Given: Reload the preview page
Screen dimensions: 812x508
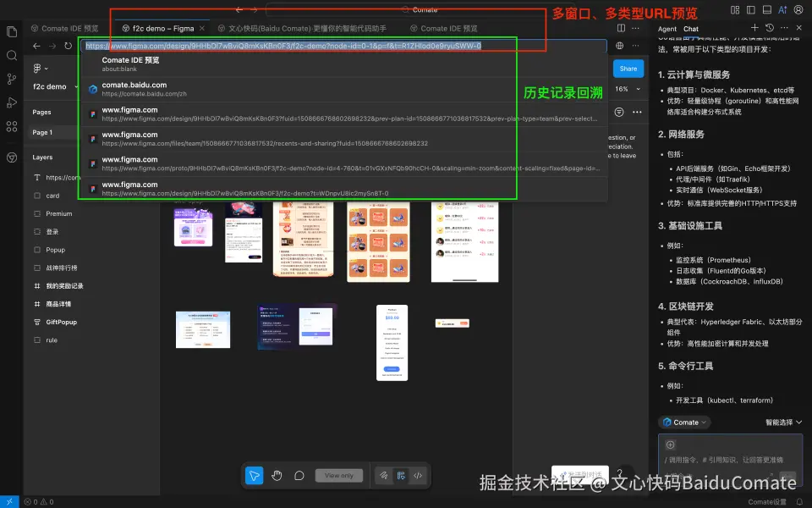Looking at the screenshot, I should [x=68, y=46].
